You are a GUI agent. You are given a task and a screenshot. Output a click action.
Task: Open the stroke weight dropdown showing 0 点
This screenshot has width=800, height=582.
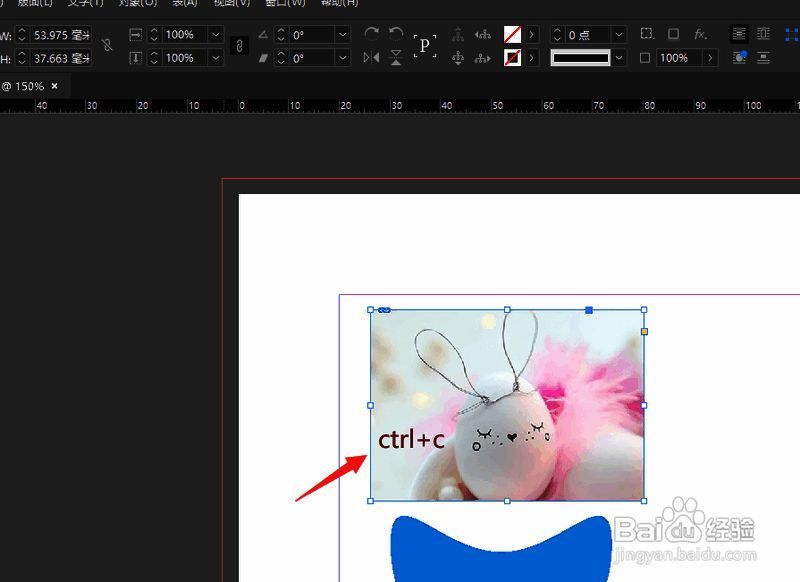618,33
